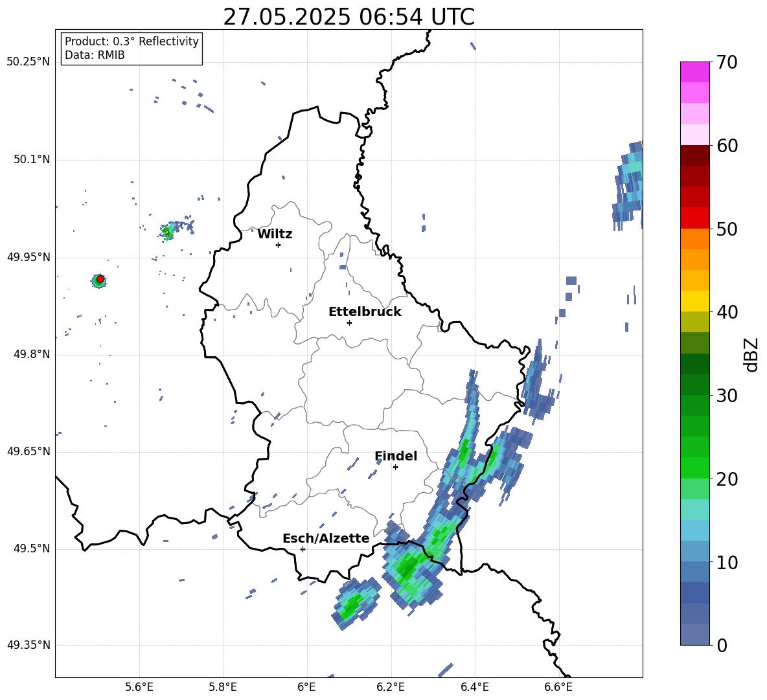
Task: Click the 5.8°E longitude label
Action: 223,687
